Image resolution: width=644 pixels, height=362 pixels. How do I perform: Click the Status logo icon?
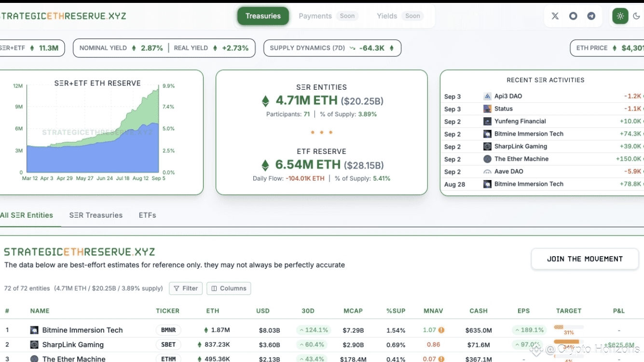pos(487,109)
